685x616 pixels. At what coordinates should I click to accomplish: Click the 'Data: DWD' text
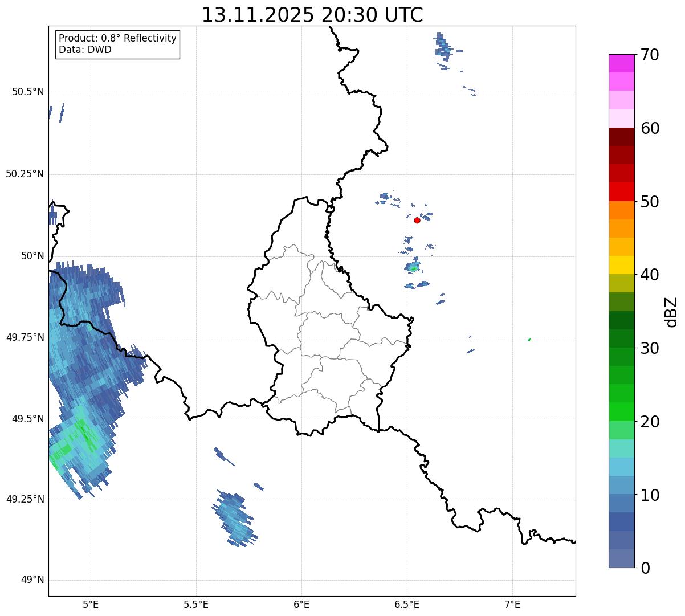(85, 50)
